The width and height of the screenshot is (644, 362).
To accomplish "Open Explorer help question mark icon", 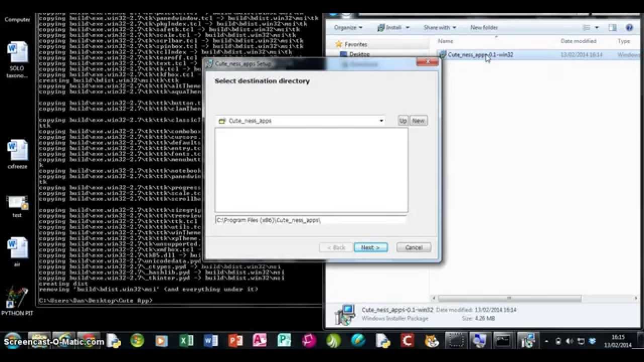I will tap(629, 28).
